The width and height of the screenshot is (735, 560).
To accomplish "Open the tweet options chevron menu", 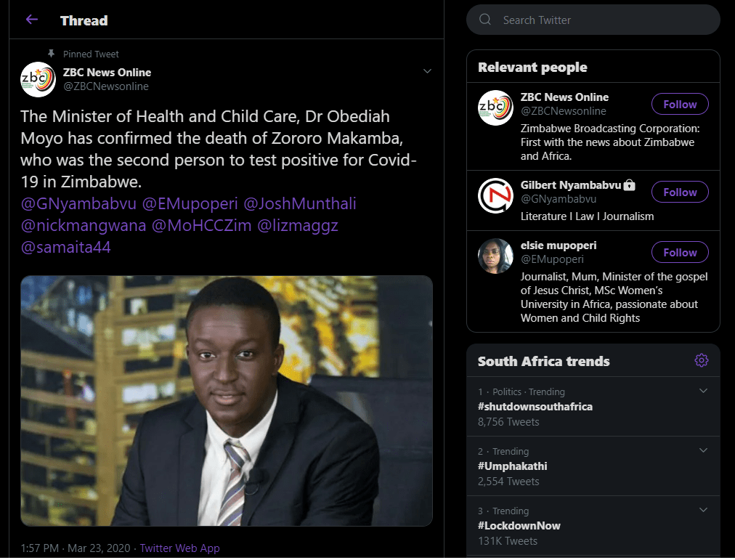I will point(427,71).
